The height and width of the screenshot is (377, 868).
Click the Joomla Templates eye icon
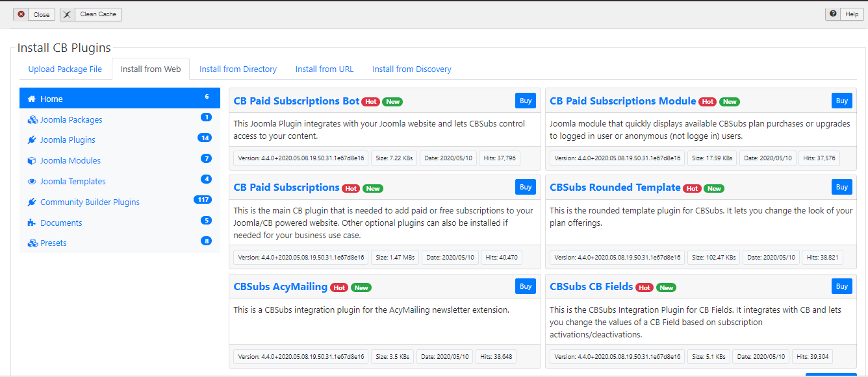[31, 181]
